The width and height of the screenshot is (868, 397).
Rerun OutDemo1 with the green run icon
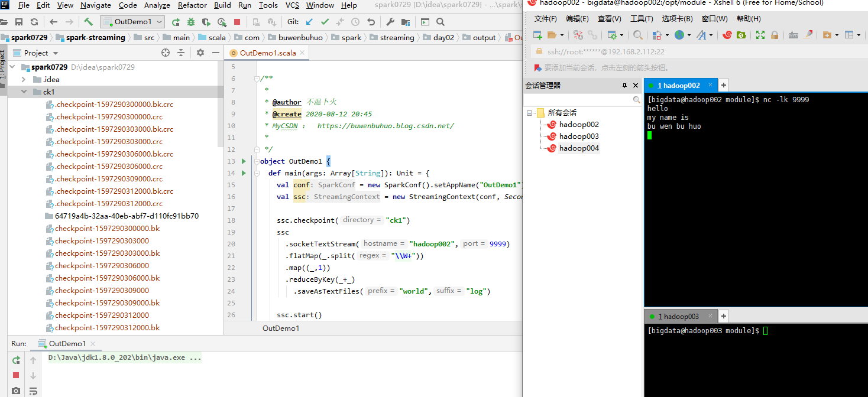[176, 22]
